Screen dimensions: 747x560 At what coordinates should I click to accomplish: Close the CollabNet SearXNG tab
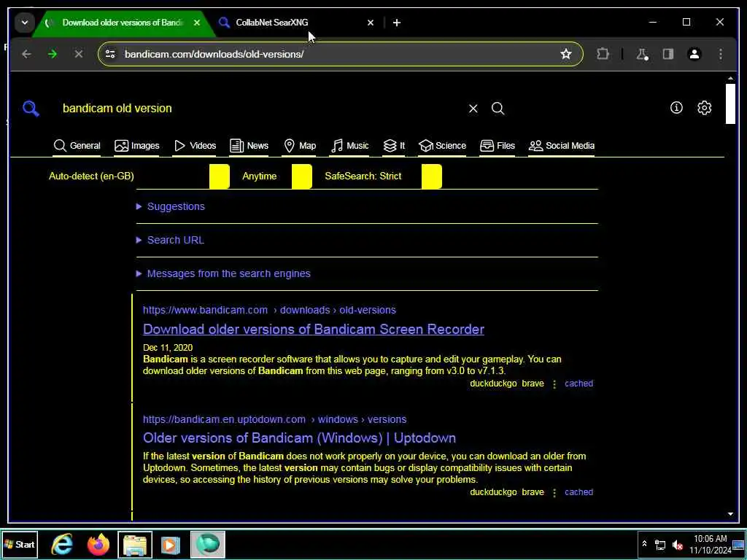pos(371,23)
